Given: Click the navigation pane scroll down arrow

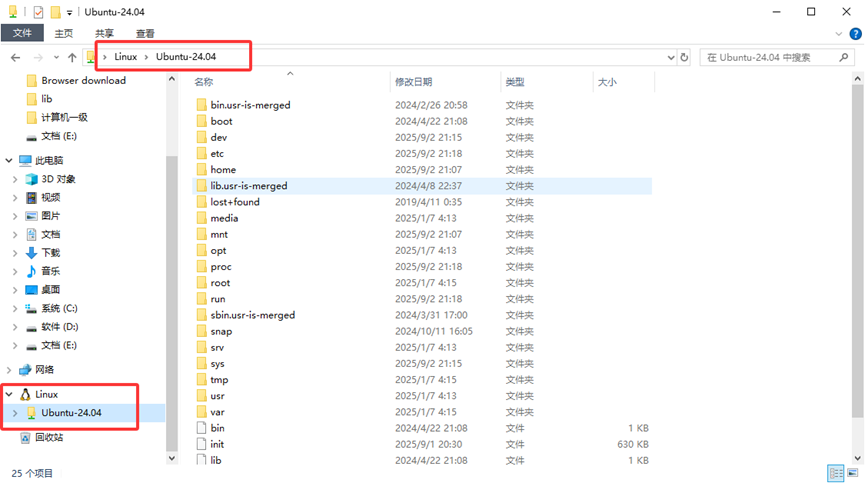Looking at the screenshot, I should (x=172, y=458).
